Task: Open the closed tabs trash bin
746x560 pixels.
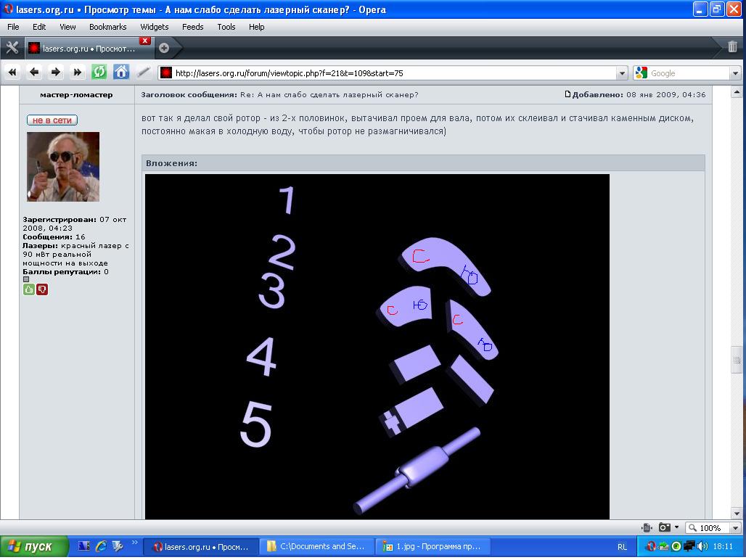Action: tap(732, 47)
